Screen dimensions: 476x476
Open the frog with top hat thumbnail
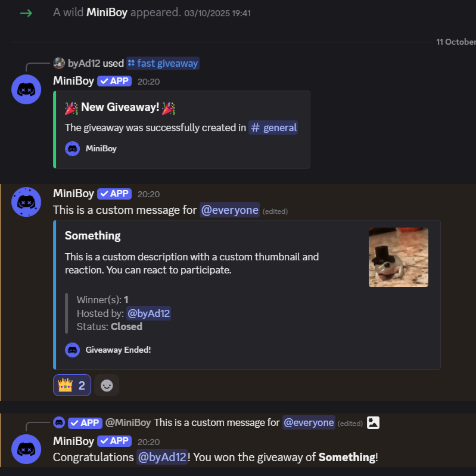(398, 257)
